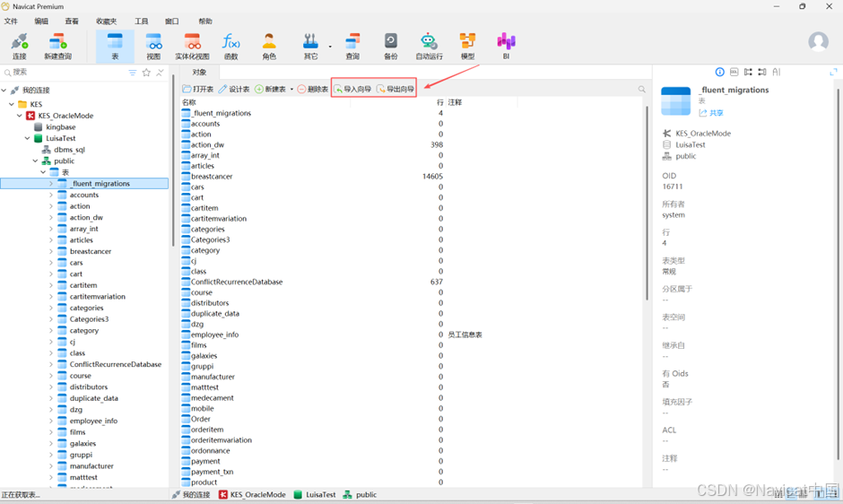Collapse the public schema node

(x=36, y=161)
